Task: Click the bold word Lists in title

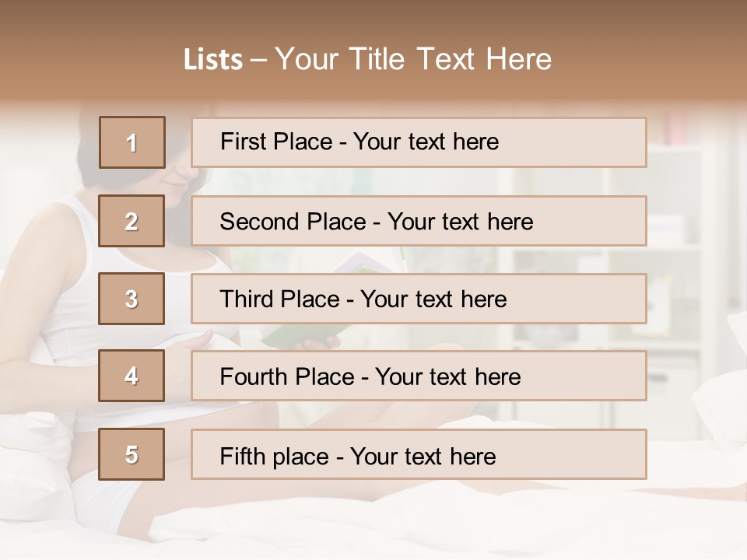Action: click(x=213, y=59)
